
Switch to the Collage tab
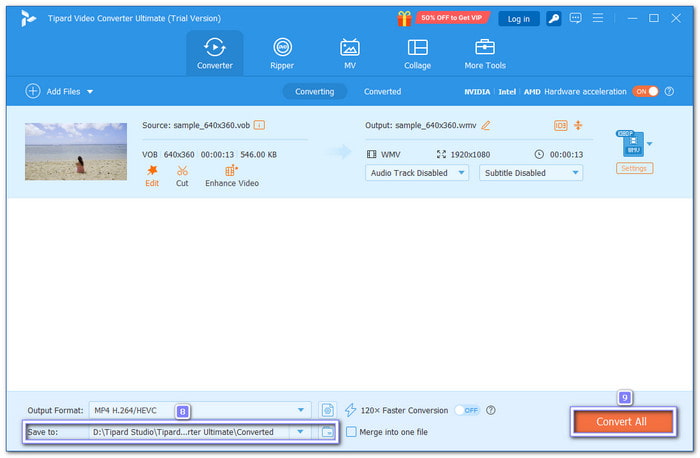(x=417, y=54)
